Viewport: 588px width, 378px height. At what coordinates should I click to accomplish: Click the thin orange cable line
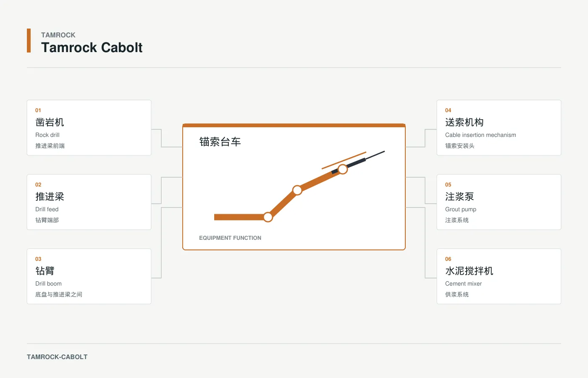click(344, 160)
